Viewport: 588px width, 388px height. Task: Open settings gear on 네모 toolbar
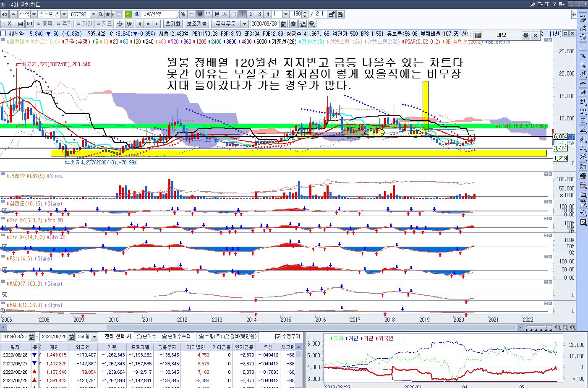[525, 35]
